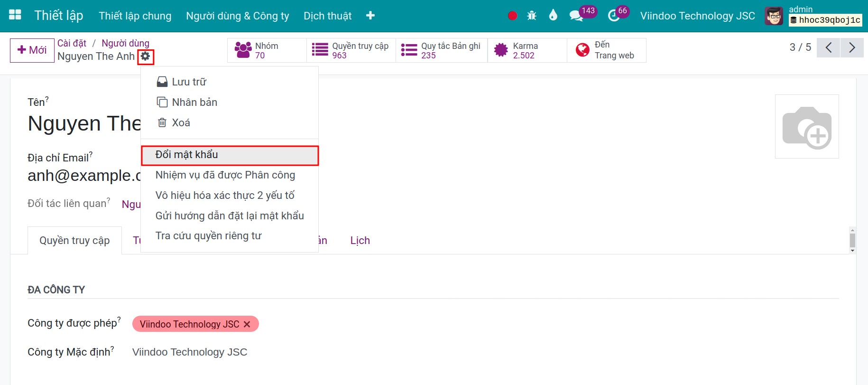This screenshot has height=385, width=868.
Task: Open Dịch thuật top menu
Action: [328, 16]
